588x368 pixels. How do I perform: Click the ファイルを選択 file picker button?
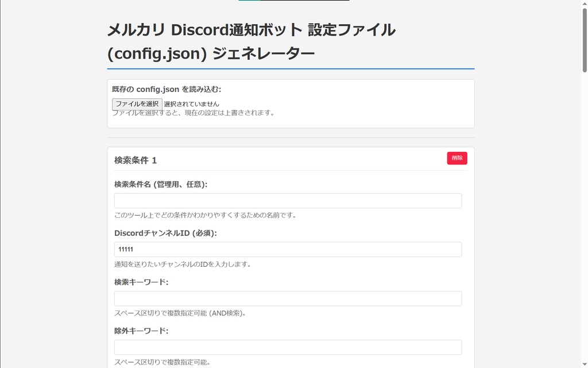click(x=137, y=104)
